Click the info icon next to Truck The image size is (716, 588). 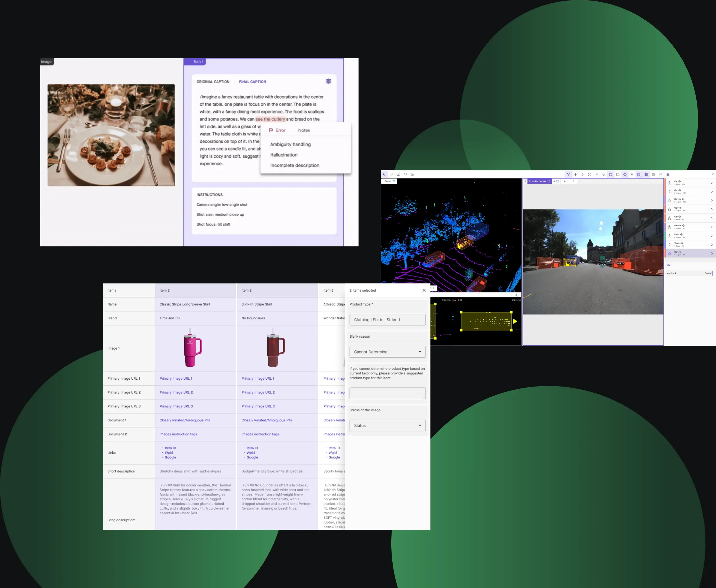(x=681, y=243)
